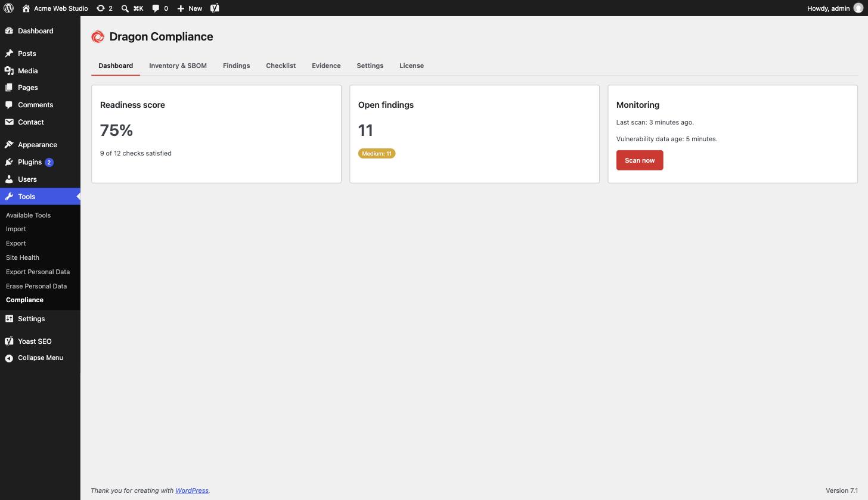Click the open findings count 11
The image size is (868, 500).
point(365,131)
